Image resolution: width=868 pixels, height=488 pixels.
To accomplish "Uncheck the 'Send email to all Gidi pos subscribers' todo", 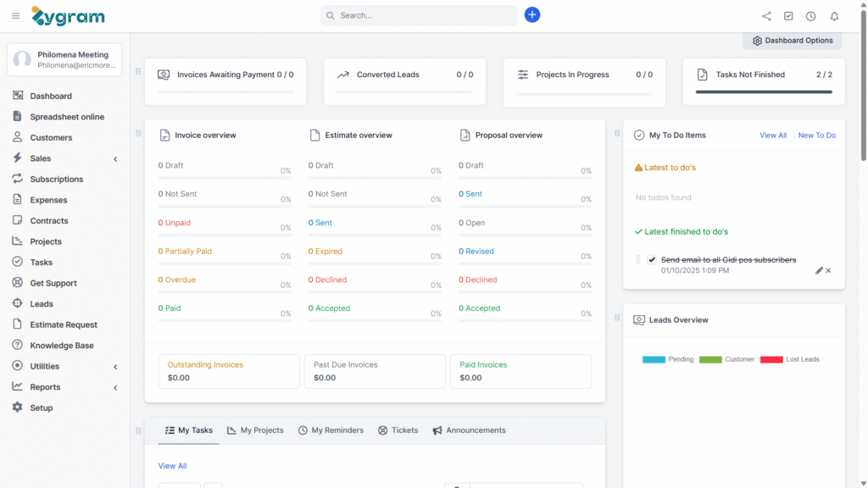I will coord(652,260).
